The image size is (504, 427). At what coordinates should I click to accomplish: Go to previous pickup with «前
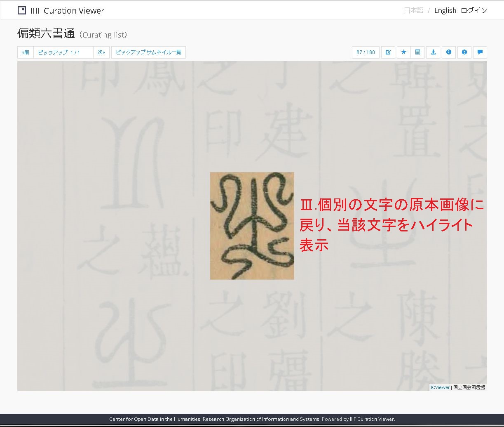pyautogui.click(x=26, y=52)
